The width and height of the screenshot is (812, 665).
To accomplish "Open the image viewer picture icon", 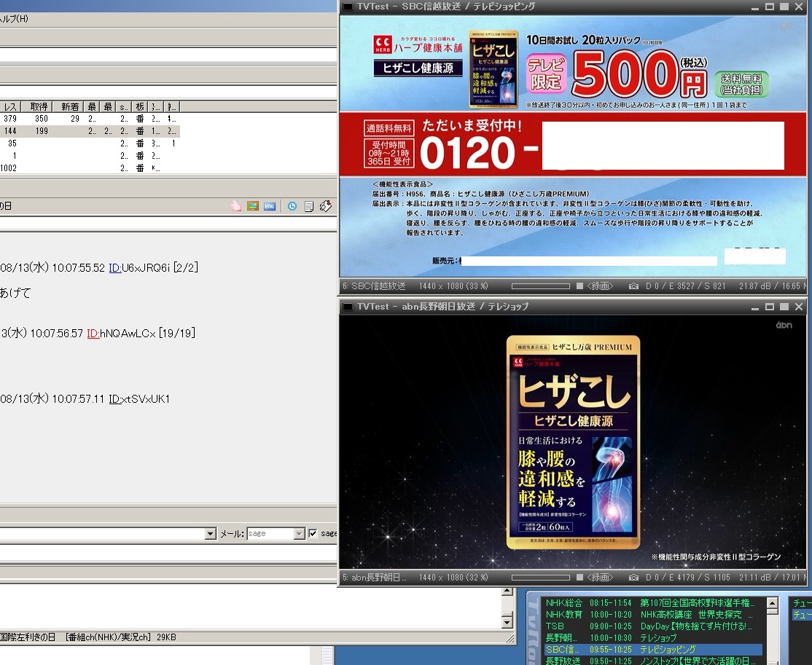I will (x=253, y=206).
